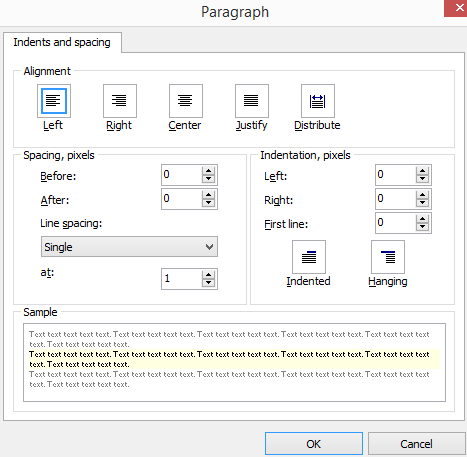Screen dimensions: 467x457
Task: Apply Indented first line style
Action: 309,257
